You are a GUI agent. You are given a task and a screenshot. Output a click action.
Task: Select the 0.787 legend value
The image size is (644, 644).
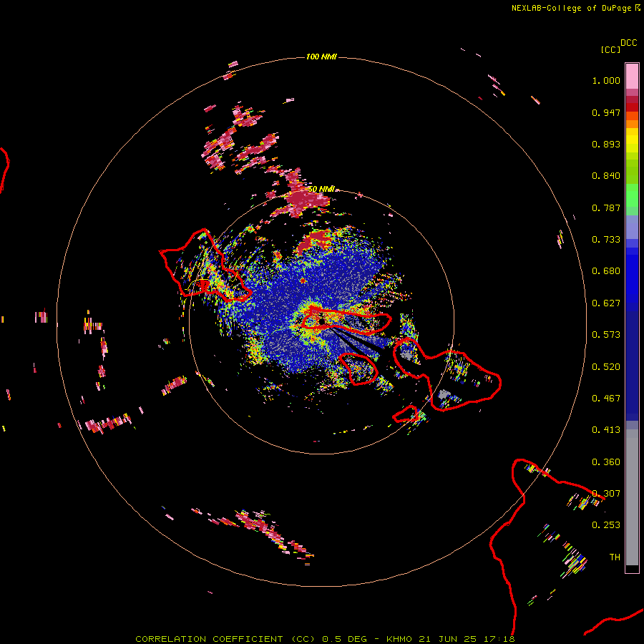[x=606, y=208]
